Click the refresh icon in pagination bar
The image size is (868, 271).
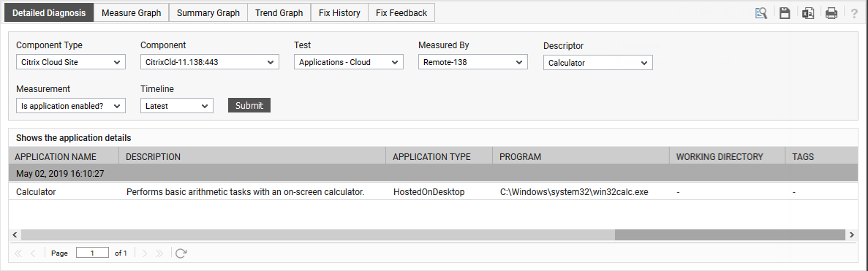[x=181, y=253]
